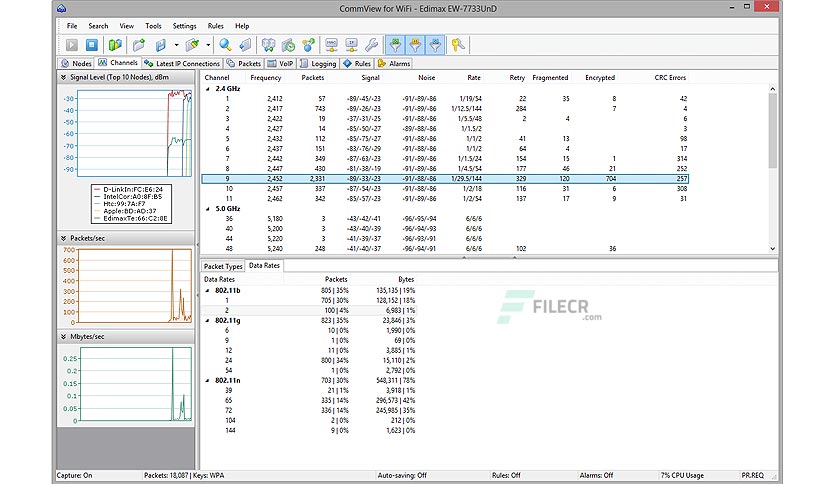Collapse the Packets/sec panel chevron

click(63, 238)
